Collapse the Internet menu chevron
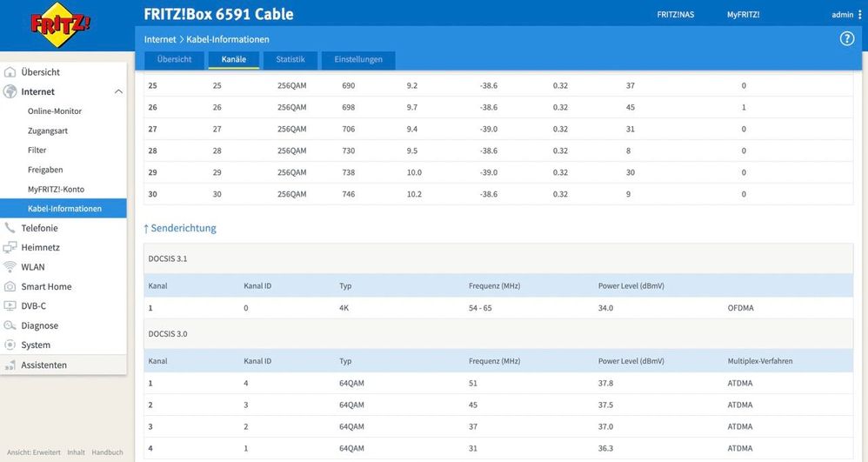The height and width of the screenshot is (462, 868). 118,91
